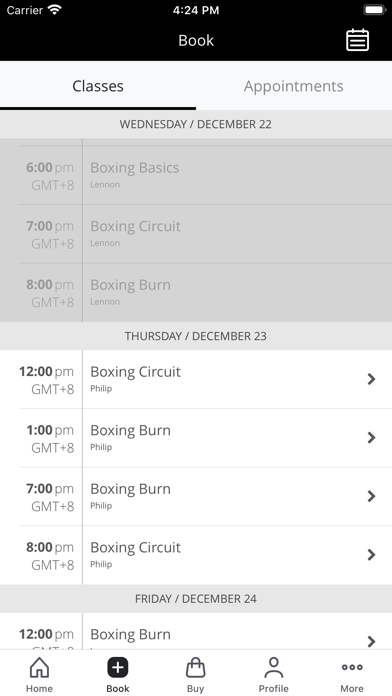The width and height of the screenshot is (392, 696).
Task: Expand Thursday 12:00 pm Boxing Circuit chevron
Action: point(371,379)
